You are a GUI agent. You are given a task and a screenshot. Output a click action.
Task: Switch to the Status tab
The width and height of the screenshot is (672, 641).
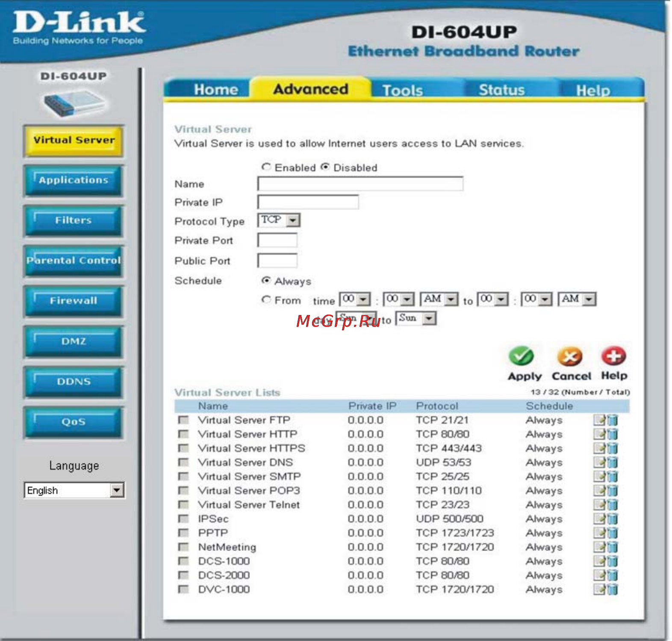[x=501, y=90]
